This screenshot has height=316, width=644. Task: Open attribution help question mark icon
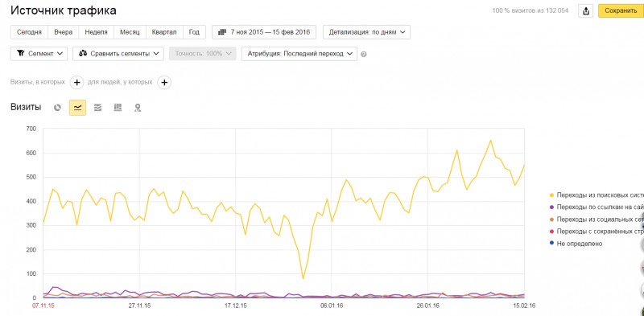[x=364, y=54]
